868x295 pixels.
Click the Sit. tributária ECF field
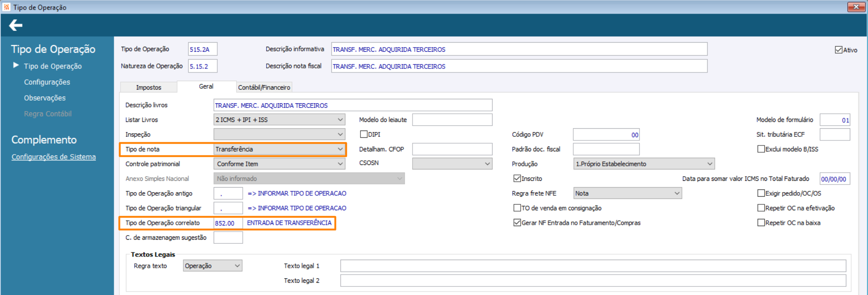point(835,134)
